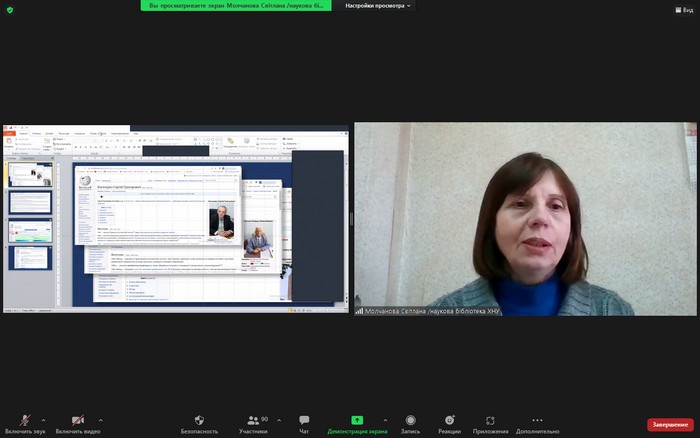Open the Приложения apps icon
The width and height of the screenshot is (700, 438).
[490, 423]
